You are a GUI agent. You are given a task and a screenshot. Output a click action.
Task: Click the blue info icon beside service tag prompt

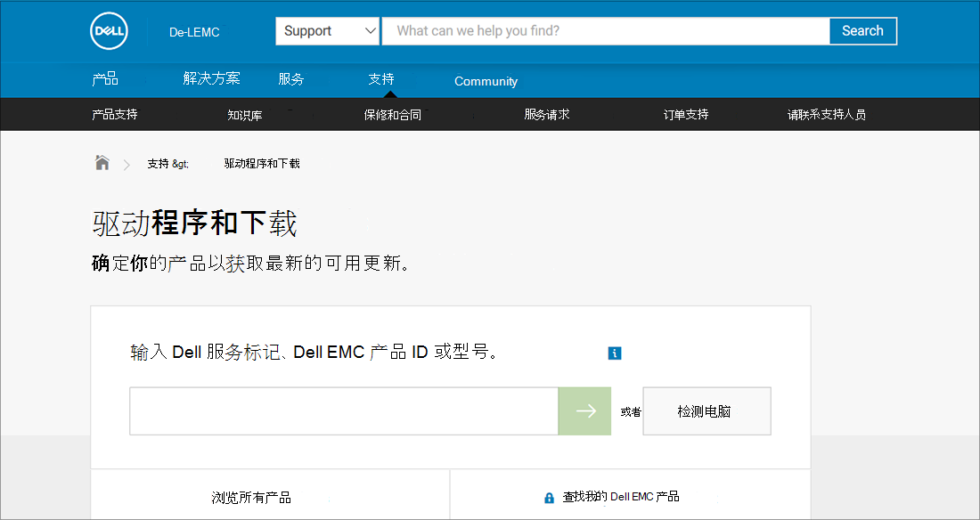615,353
